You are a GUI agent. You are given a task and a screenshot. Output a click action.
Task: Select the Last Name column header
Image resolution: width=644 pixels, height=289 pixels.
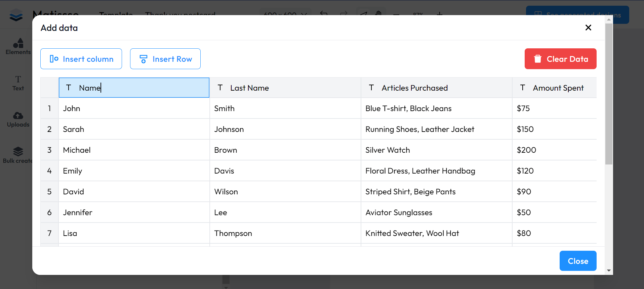pos(285,88)
